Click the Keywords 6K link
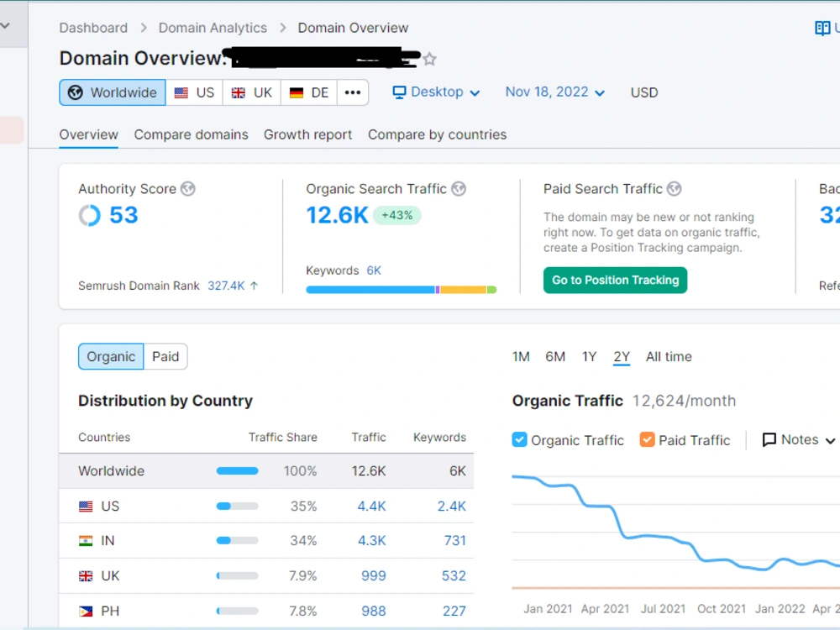The image size is (840, 630). click(374, 270)
